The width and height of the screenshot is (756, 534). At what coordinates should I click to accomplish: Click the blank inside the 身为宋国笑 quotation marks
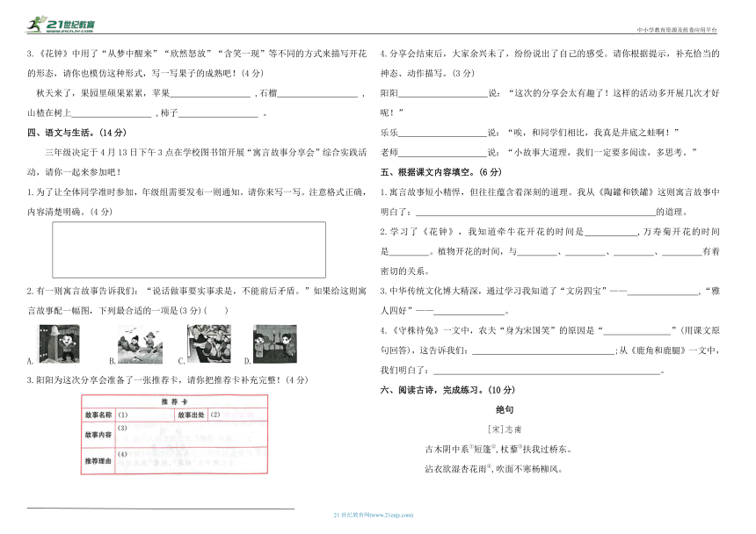638,330
